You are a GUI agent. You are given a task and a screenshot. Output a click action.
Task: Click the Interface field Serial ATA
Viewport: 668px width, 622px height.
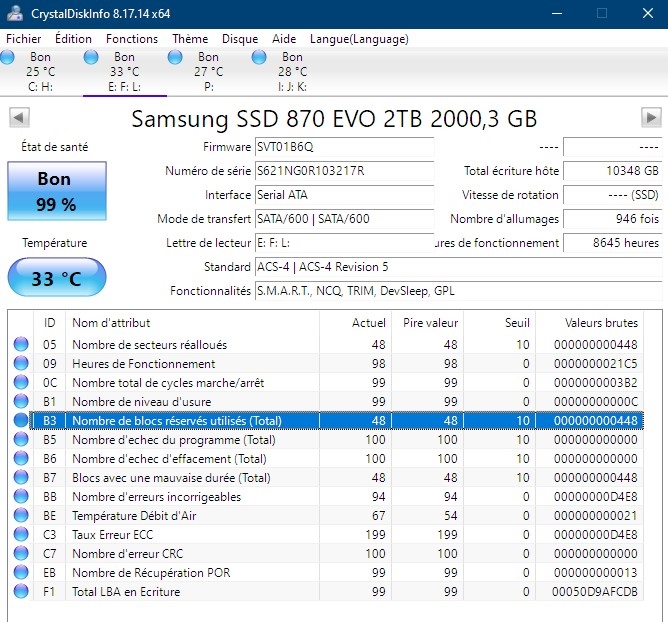click(x=344, y=195)
